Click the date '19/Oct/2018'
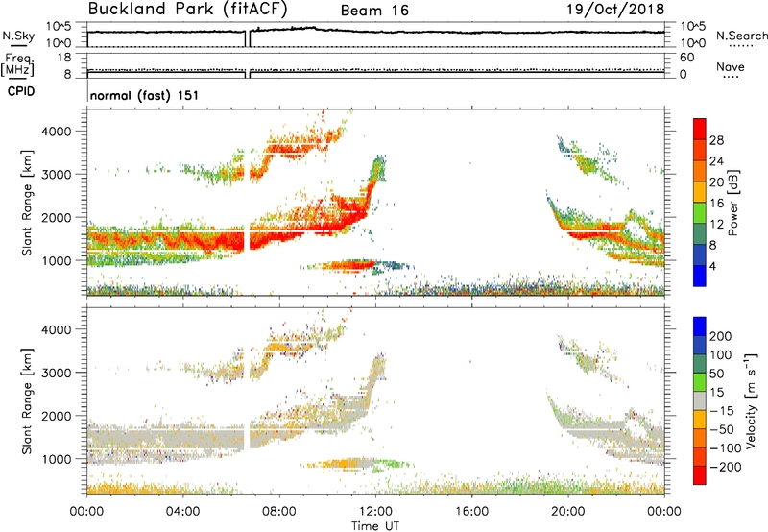The width and height of the screenshot is (768, 532). click(615, 10)
